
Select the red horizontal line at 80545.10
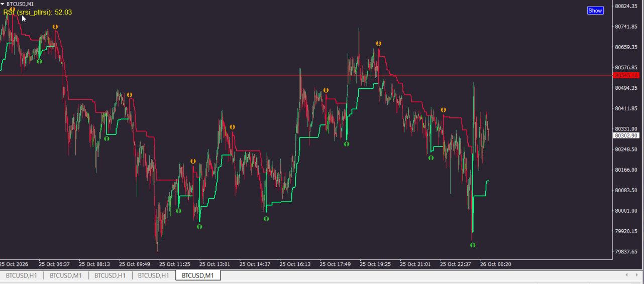[305, 76]
